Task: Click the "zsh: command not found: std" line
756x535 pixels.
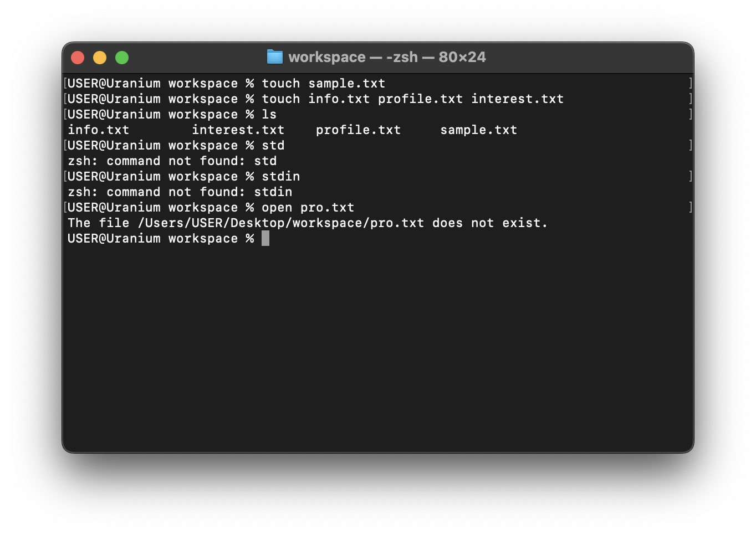Action: (x=172, y=161)
